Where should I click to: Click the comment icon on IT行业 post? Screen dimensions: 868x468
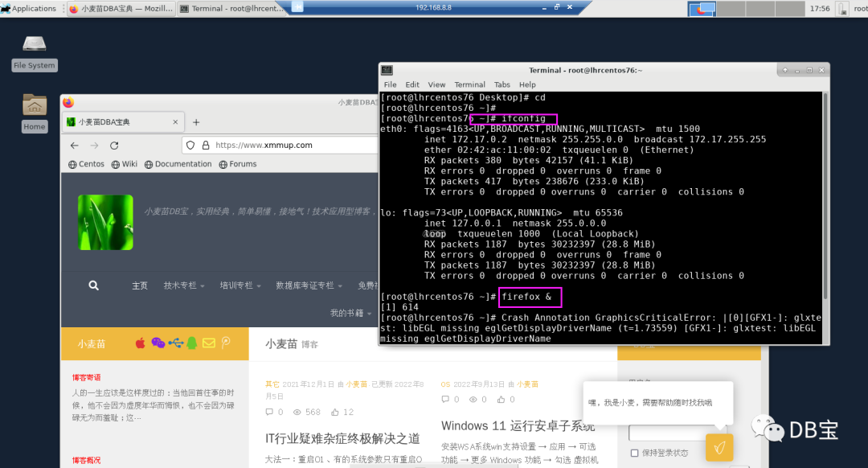click(269, 412)
